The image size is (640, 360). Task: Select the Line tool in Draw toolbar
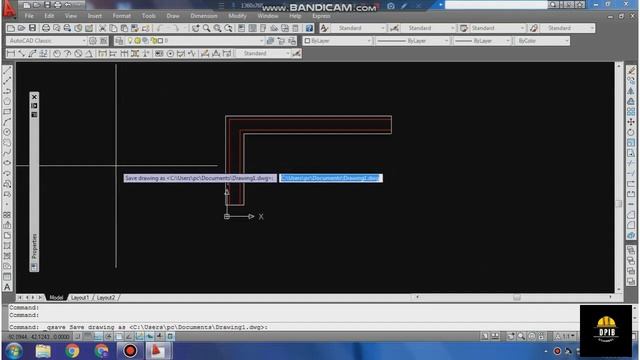tap(7, 71)
